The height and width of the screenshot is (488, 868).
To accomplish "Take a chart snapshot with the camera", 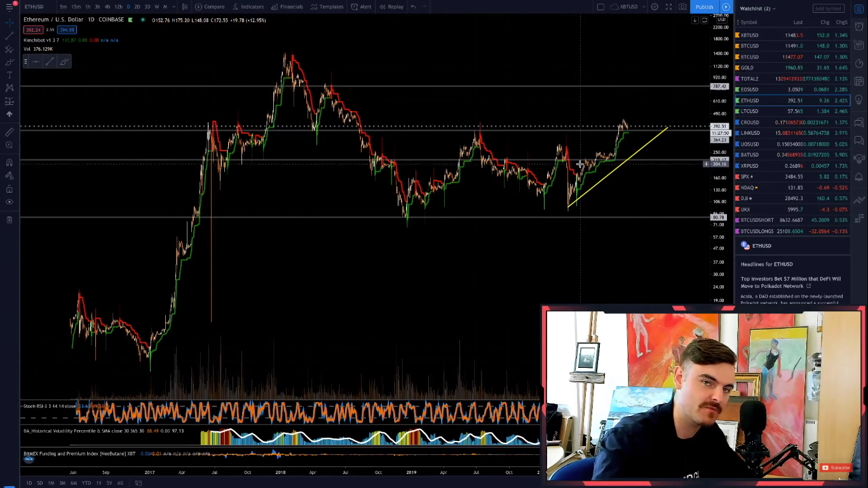I will pyautogui.click(x=682, y=7).
